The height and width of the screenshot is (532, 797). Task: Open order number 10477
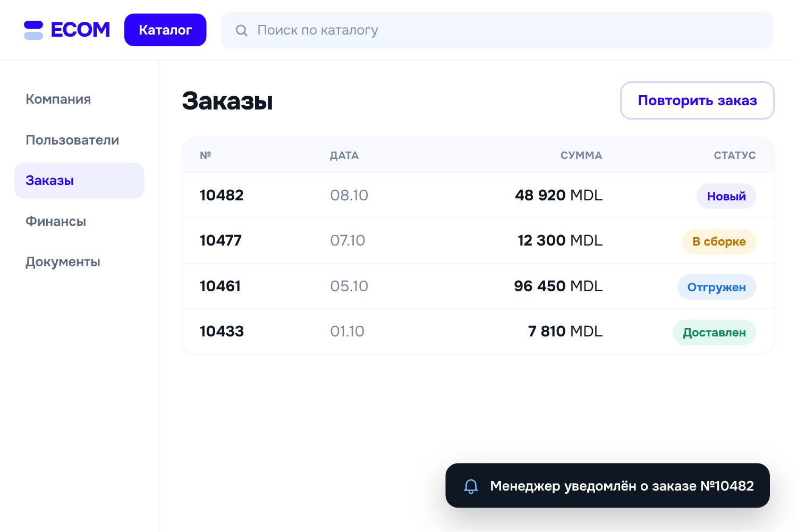click(221, 240)
